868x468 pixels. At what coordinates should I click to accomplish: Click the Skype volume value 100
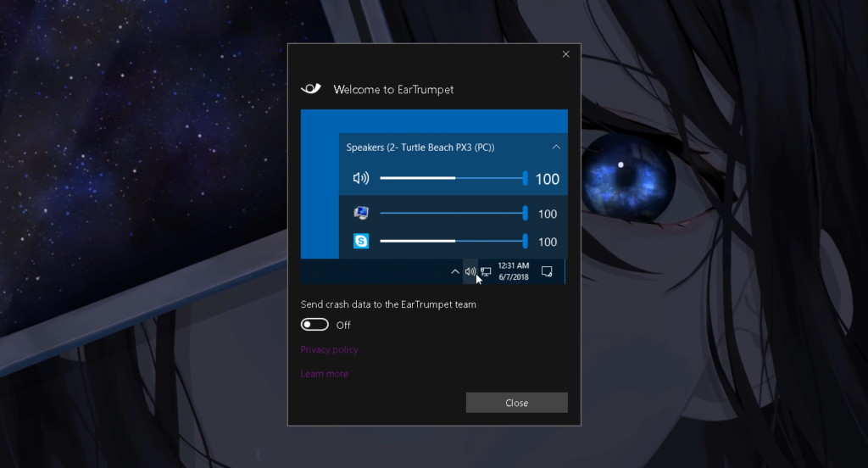(x=548, y=242)
